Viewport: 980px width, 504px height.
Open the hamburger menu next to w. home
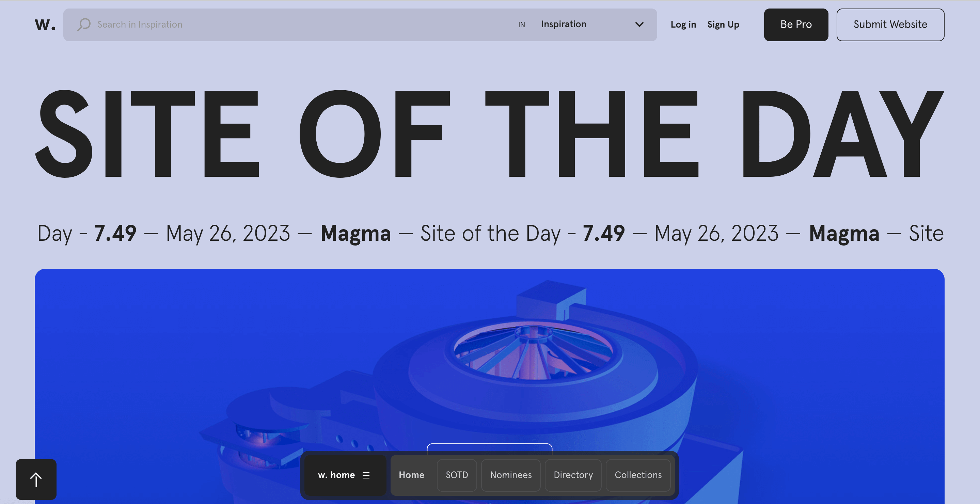pos(366,475)
